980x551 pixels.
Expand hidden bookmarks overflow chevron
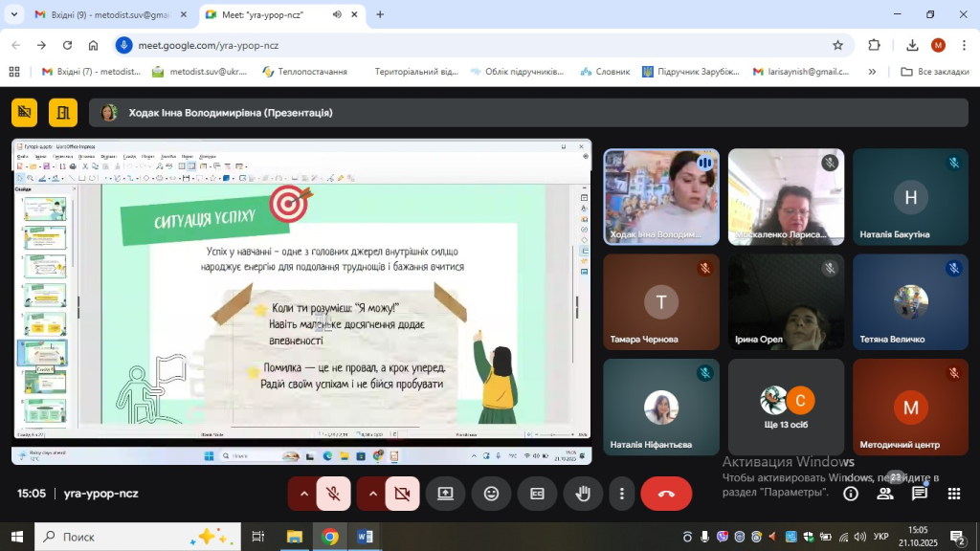(872, 72)
